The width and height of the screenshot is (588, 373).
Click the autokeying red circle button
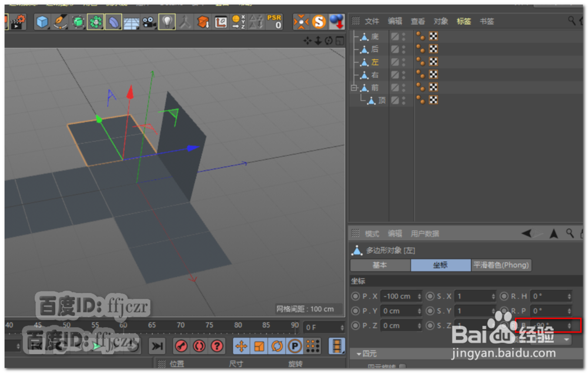[199, 346]
